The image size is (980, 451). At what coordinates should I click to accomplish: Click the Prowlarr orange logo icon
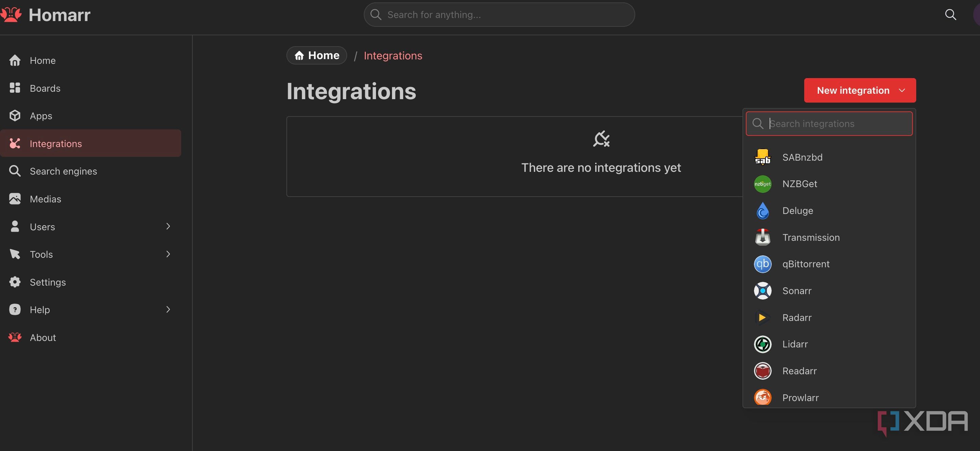click(762, 397)
